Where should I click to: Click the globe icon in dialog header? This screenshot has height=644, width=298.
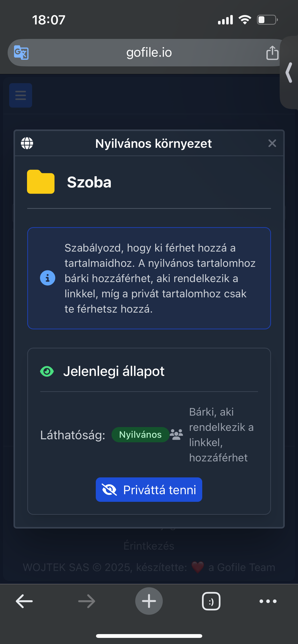point(27,143)
